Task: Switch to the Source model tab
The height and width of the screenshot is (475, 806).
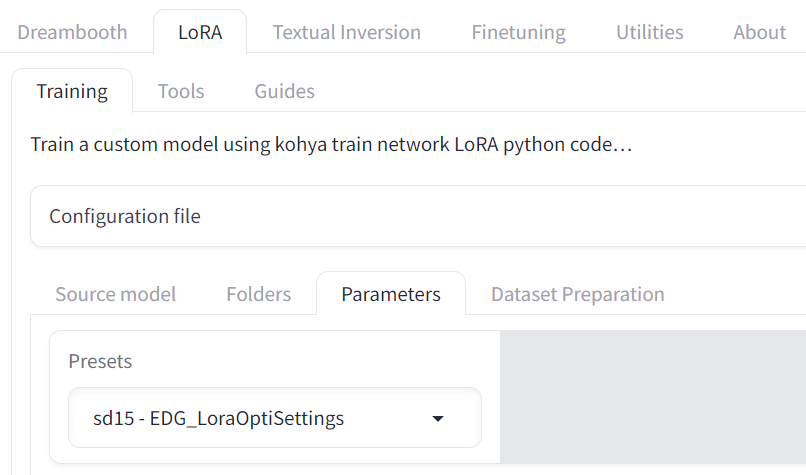Action: pyautogui.click(x=115, y=294)
